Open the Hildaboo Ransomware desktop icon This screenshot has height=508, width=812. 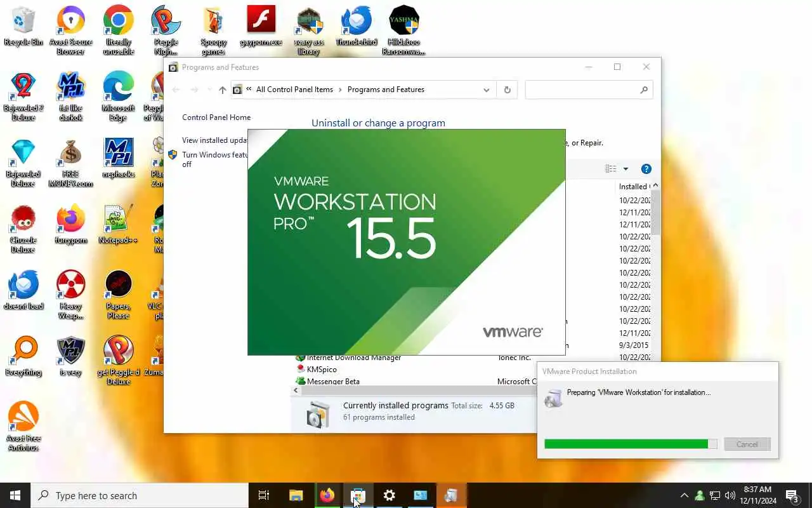[x=404, y=30]
